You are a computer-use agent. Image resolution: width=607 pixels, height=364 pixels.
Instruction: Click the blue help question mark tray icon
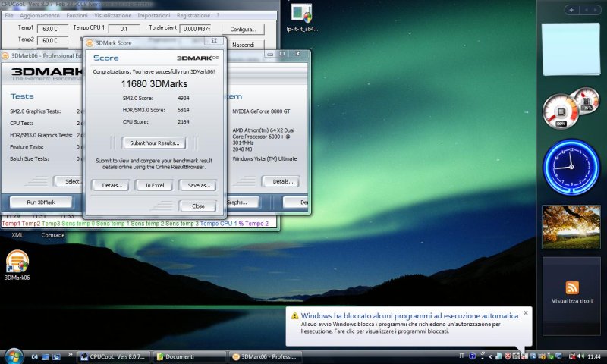coord(472,356)
